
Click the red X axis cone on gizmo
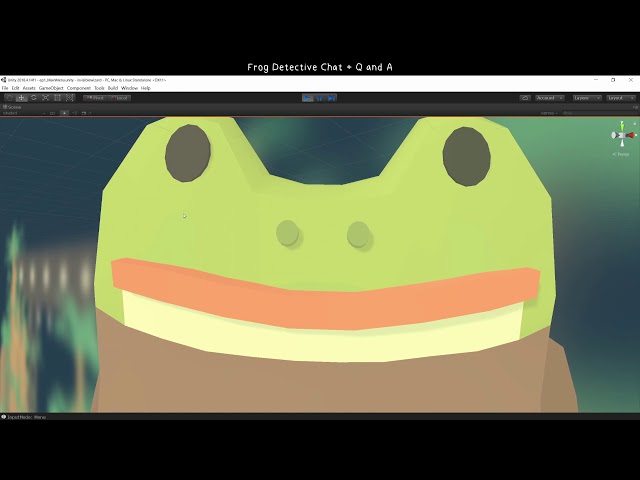coord(632,135)
